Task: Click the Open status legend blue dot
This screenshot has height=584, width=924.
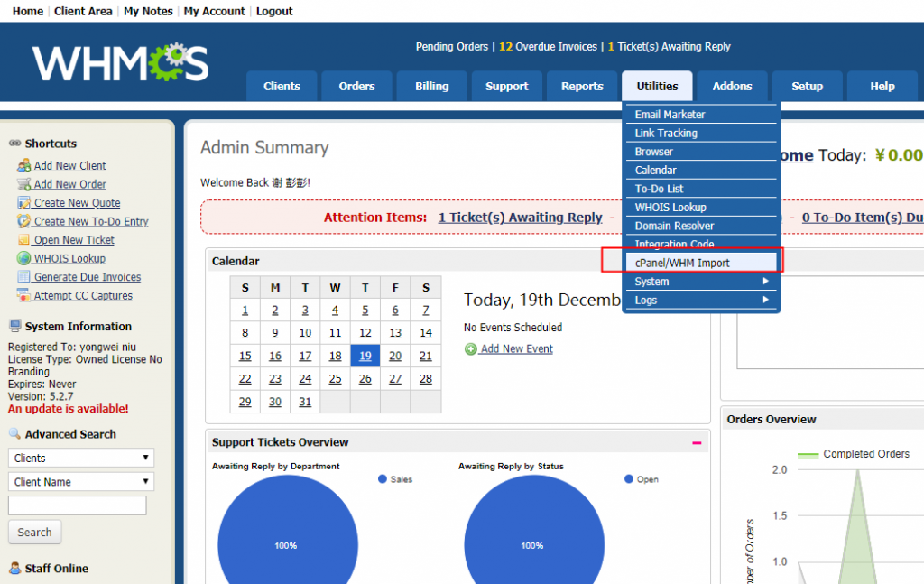Action: click(x=629, y=479)
